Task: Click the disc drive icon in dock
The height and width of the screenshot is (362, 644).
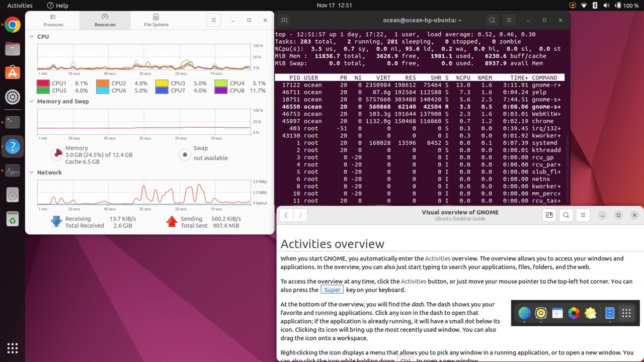Action: 13,195
